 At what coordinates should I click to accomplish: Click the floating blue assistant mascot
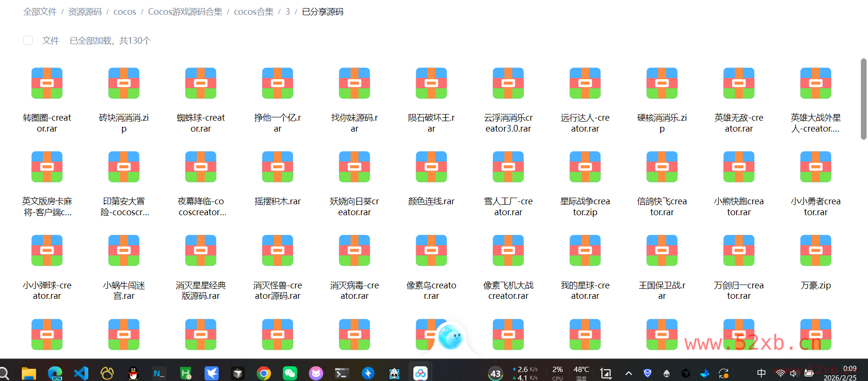pos(450,337)
